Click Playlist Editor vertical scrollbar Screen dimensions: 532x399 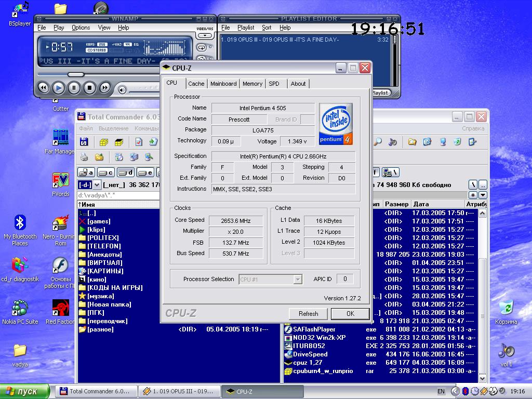pos(395,60)
